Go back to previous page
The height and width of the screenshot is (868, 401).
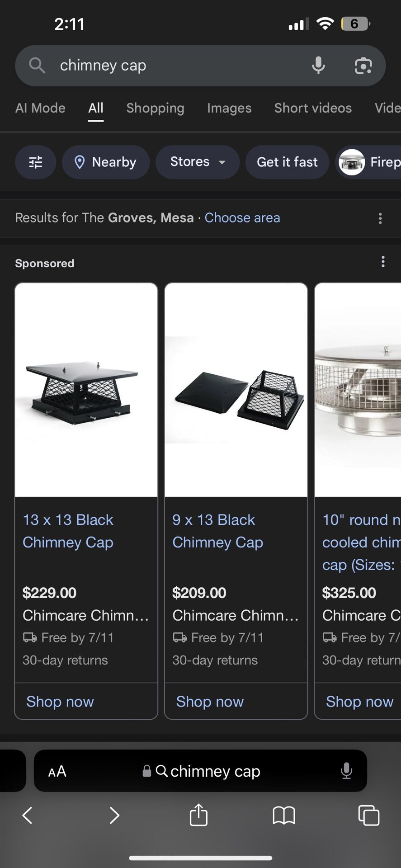[28, 816]
